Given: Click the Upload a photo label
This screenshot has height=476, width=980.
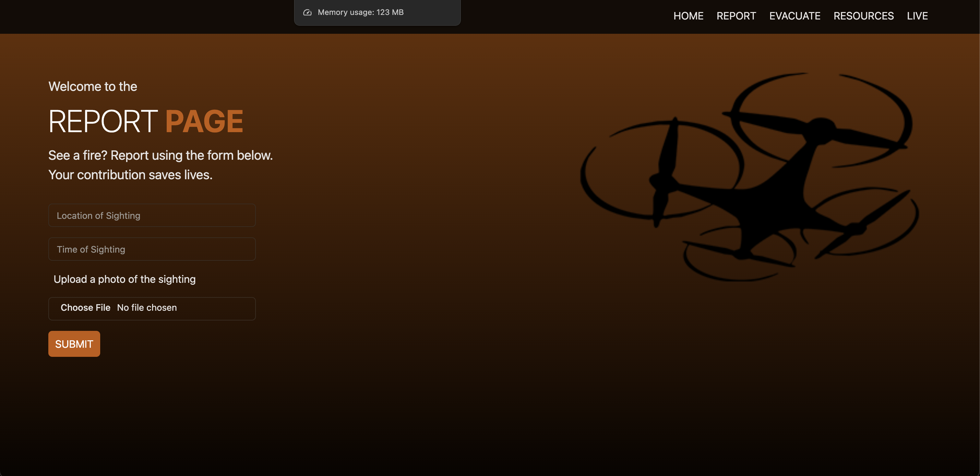Looking at the screenshot, I should tap(125, 279).
